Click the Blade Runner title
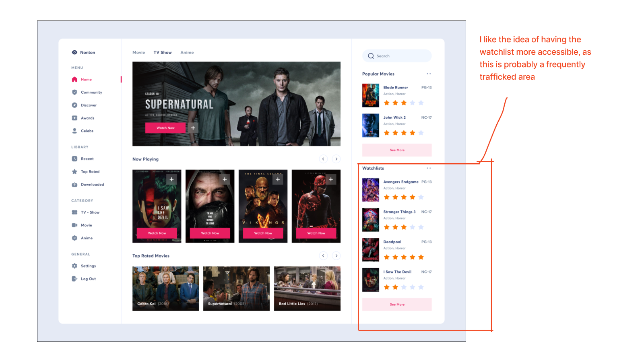Image resolution: width=644 pixels, height=362 pixels. (x=396, y=87)
